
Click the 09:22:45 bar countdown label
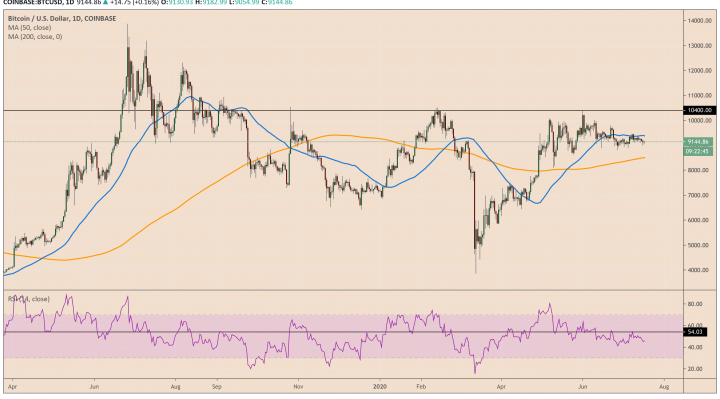[698, 151]
